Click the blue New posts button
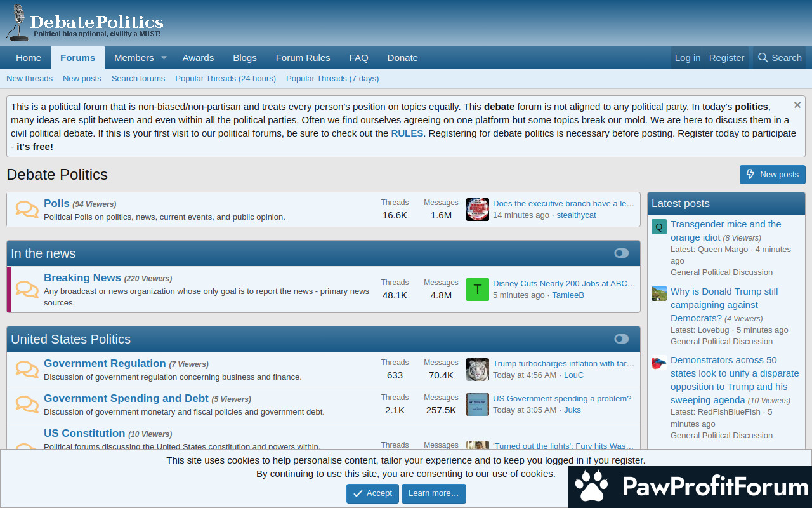Screen dimensions: 812x508 point(773,175)
